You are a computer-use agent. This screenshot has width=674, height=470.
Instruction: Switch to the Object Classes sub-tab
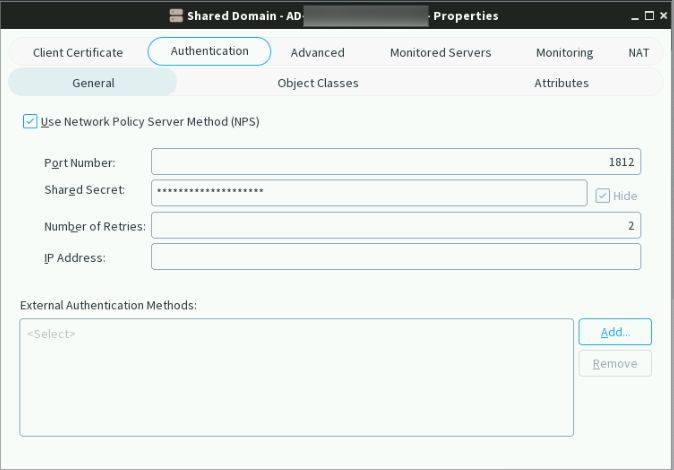[318, 83]
